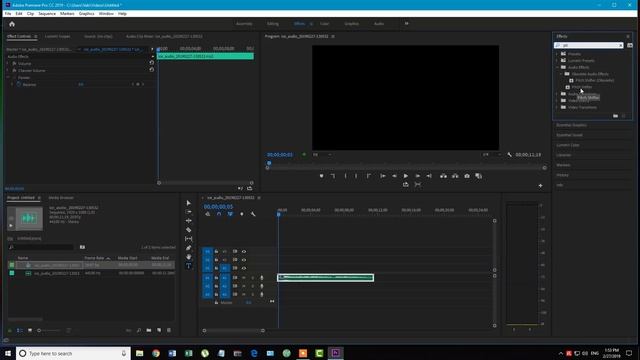Expand Video Transitions folder in Effects

(557, 107)
